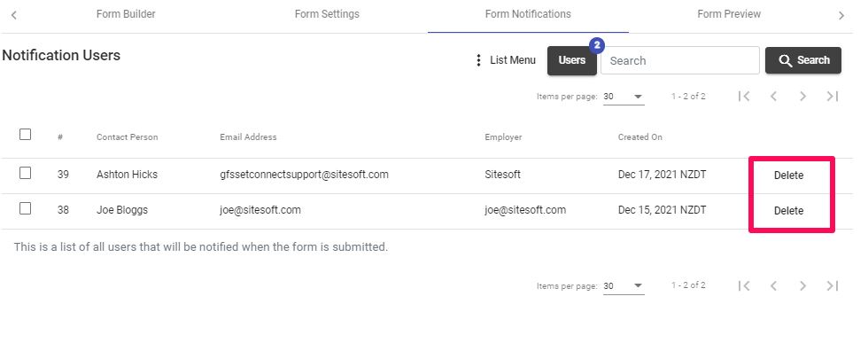Click the Users button
This screenshot has width=868, height=351.
572,60
